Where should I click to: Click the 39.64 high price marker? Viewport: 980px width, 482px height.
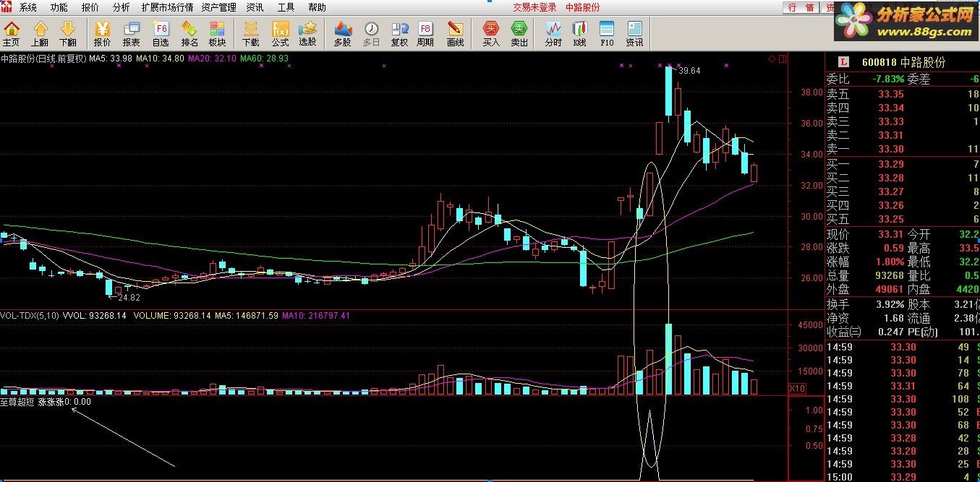click(x=690, y=71)
